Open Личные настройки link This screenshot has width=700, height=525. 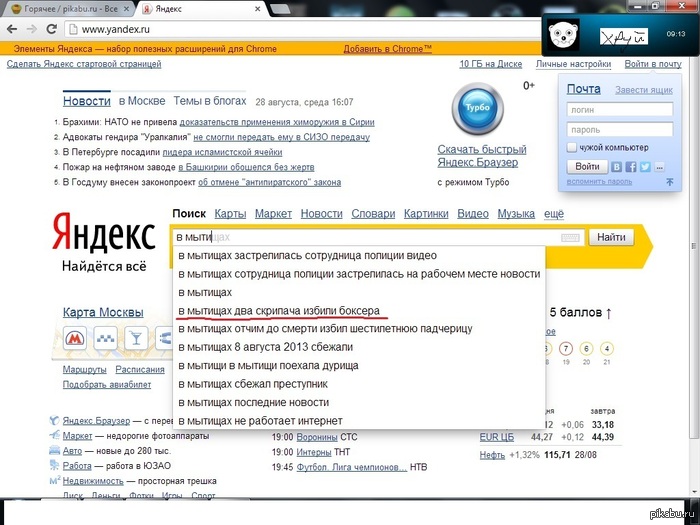tap(573, 64)
